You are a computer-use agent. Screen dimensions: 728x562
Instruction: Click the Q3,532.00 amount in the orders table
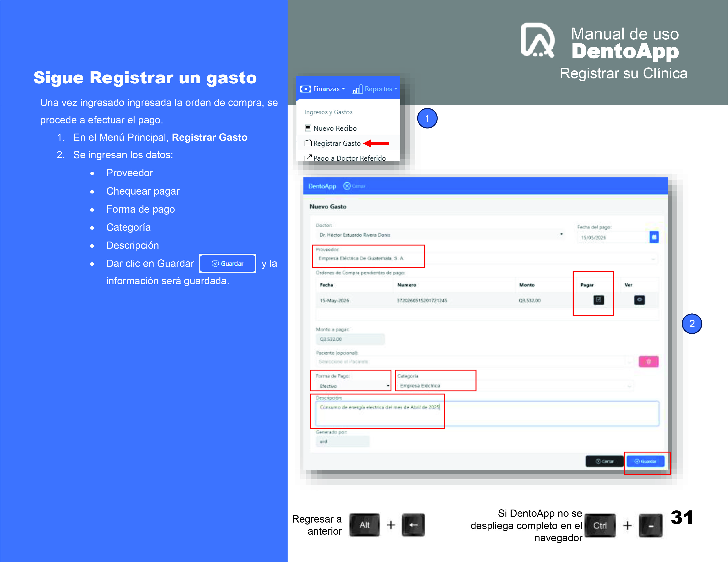point(530,300)
